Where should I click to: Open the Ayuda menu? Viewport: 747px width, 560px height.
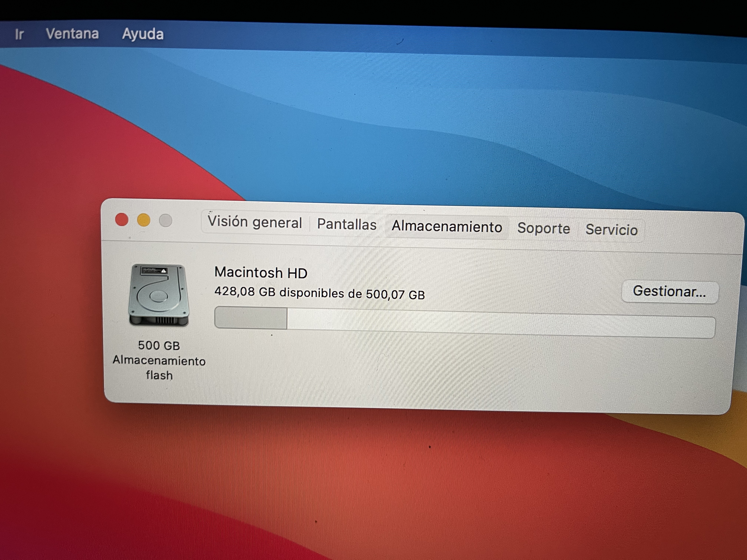click(143, 34)
